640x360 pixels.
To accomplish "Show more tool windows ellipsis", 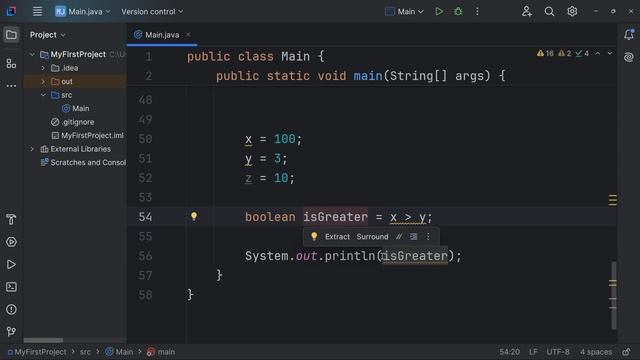I will pos(11,86).
